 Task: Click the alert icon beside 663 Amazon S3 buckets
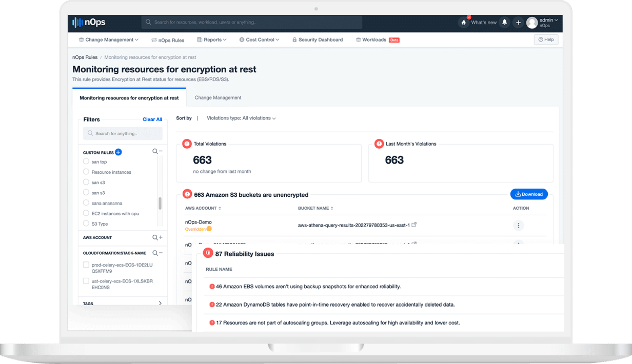click(x=187, y=195)
